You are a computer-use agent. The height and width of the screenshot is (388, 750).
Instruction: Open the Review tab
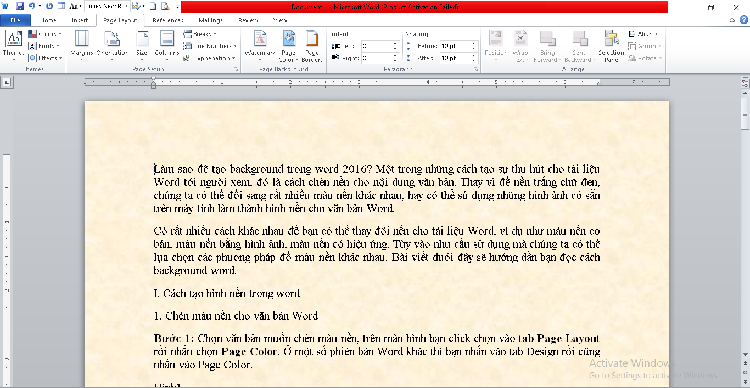(248, 20)
